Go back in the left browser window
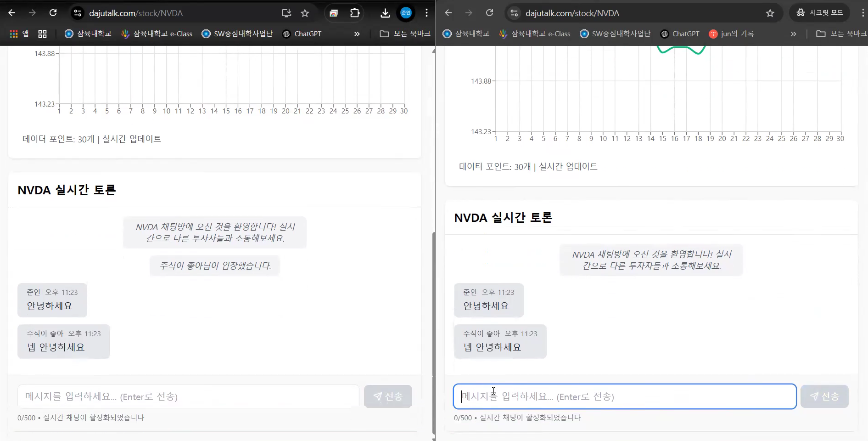 (x=12, y=13)
